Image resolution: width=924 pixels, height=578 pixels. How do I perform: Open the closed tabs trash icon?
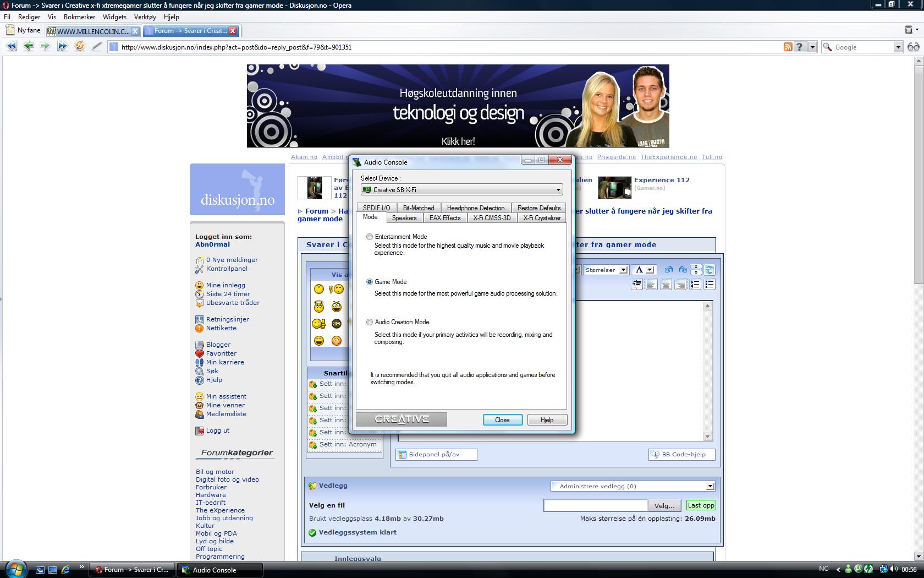(909, 30)
